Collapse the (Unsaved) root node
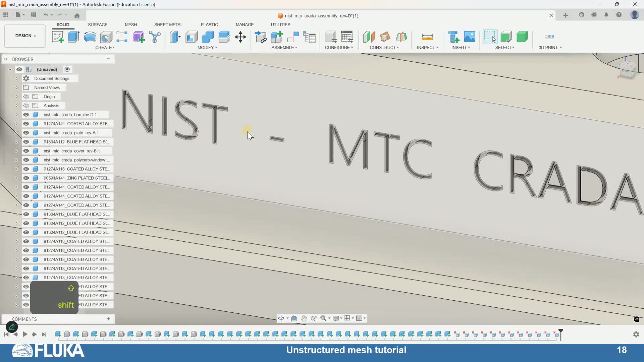This screenshot has width=644, height=362. click(10, 69)
